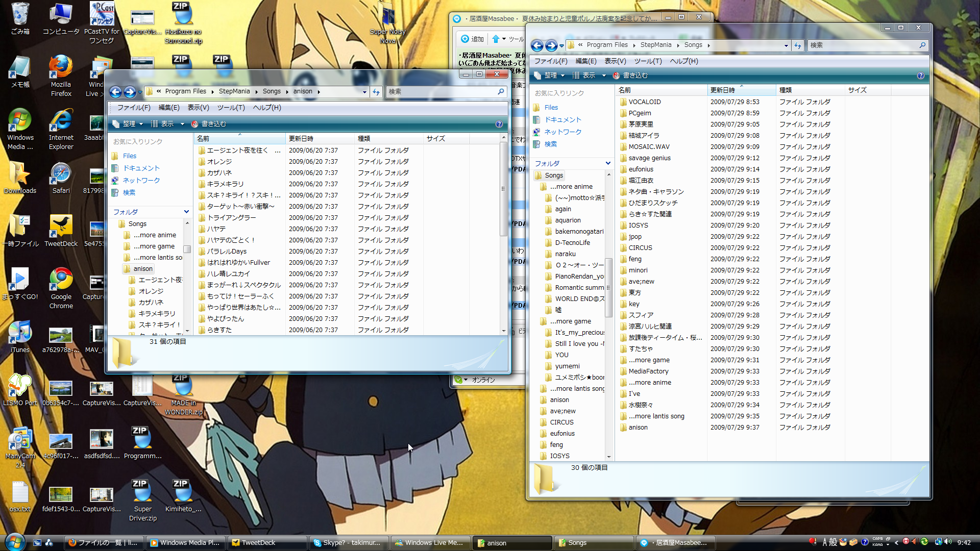980x551 pixels.
Task: Open recent pages dropdown in Songs window
Action: coord(561,45)
